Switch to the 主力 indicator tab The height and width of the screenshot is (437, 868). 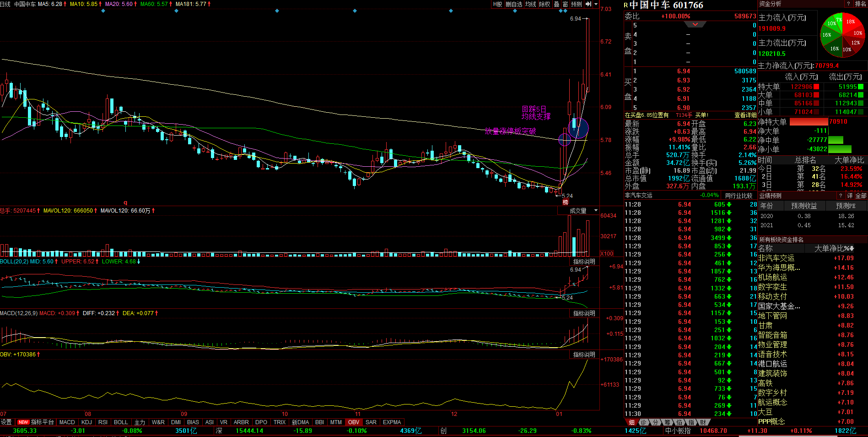pos(140,422)
